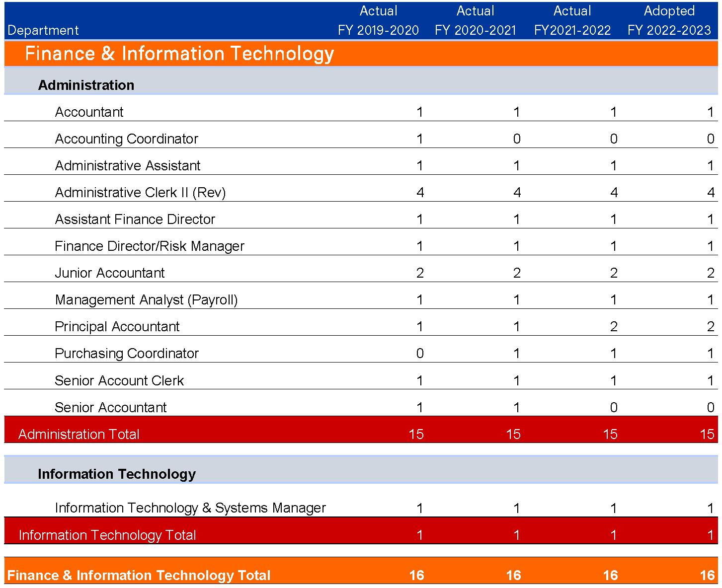Select the Administration Total row label
This screenshot has width=722, height=588.
(x=79, y=434)
